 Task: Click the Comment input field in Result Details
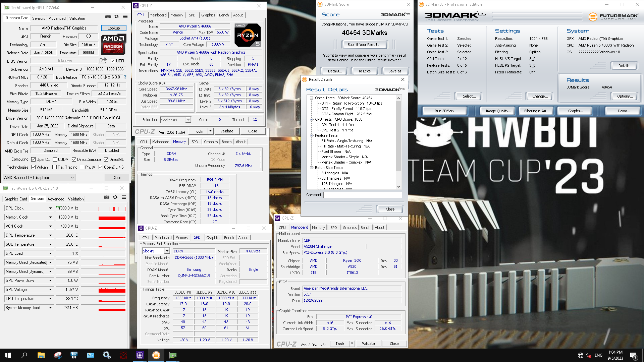[363, 195]
